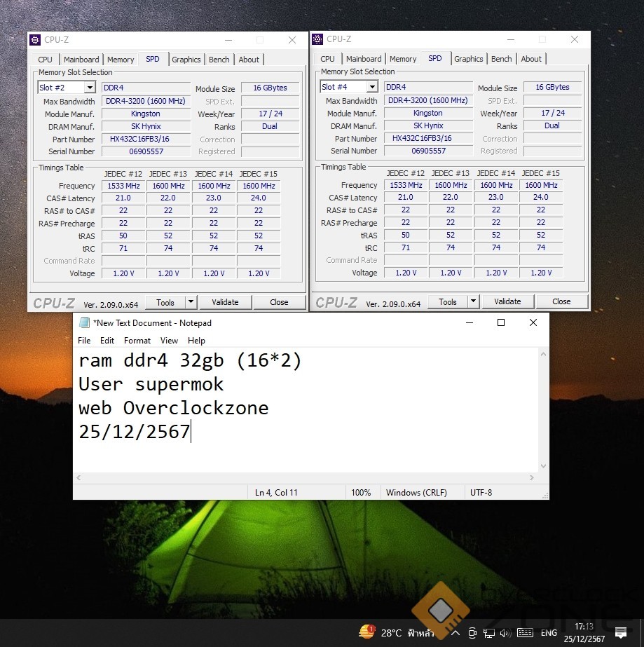Open the File menu in Notepad
The width and height of the screenshot is (644, 647).
point(84,341)
